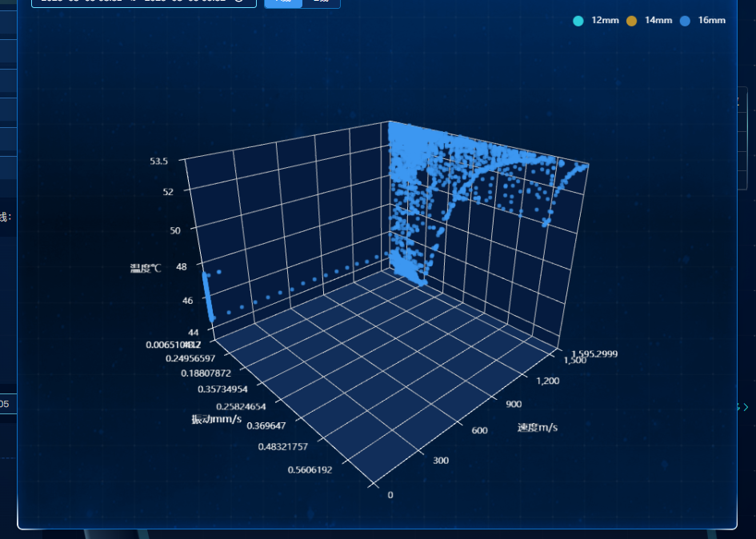Click the teal 12mm legend dot
The width and height of the screenshot is (756, 539).
pos(578,20)
